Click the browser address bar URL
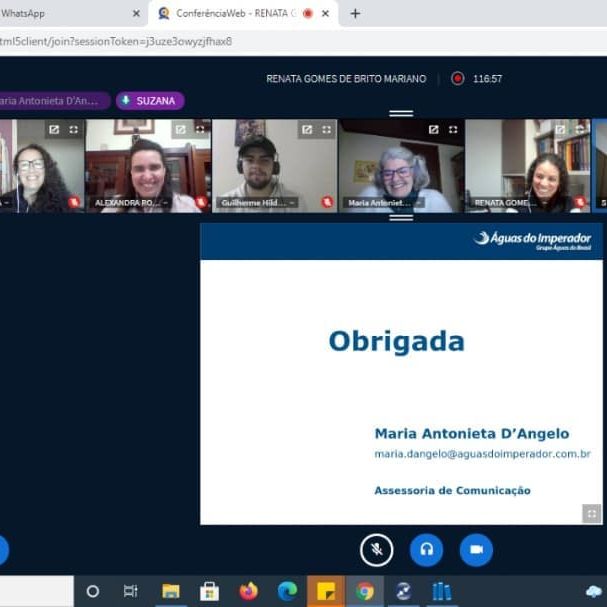Viewport: 607px width, 607px height. point(120,41)
